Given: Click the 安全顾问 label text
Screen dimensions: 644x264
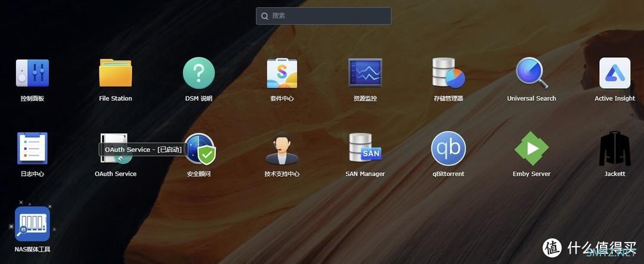Looking at the screenshot, I should (x=199, y=174).
